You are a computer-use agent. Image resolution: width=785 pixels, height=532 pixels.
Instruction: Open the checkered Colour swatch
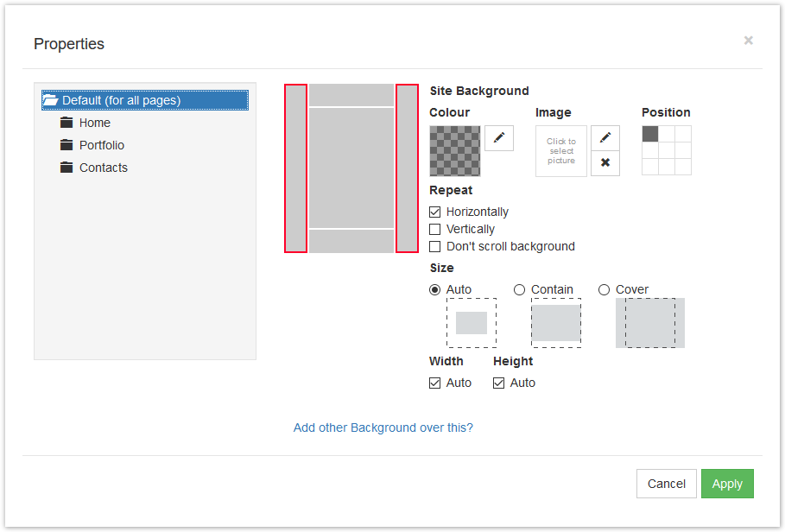[x=454, y=150]
